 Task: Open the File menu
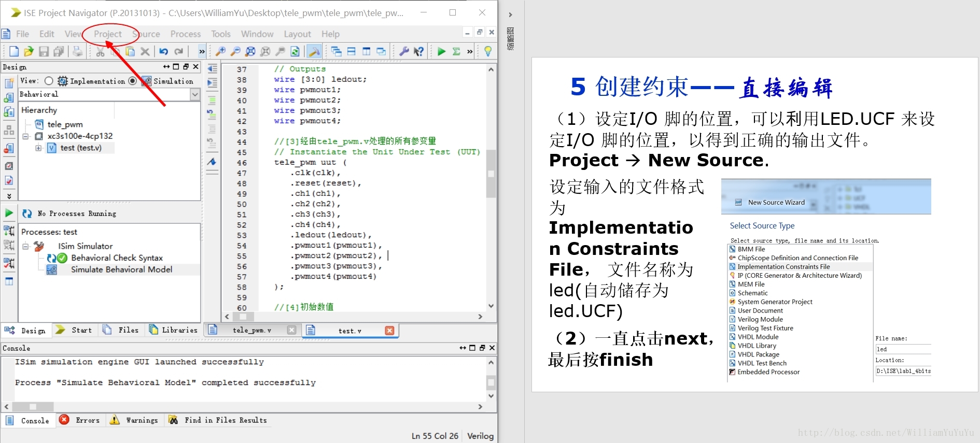click(x=22, y=34)
